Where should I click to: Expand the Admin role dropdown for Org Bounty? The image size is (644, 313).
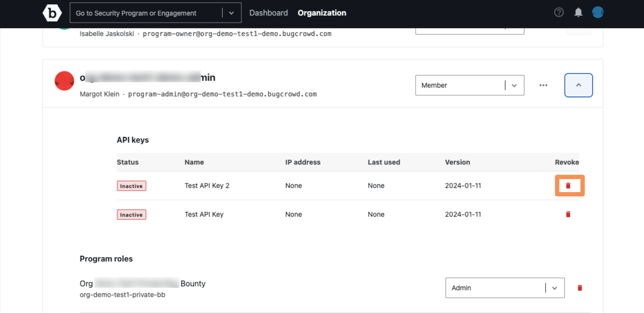coord(554,288)
